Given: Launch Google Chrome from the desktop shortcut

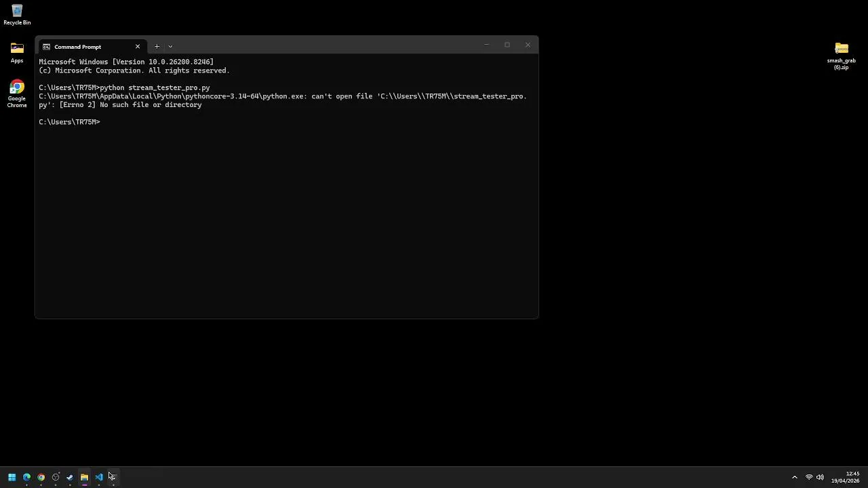Looking at the screenshot, I should (17, 94).
